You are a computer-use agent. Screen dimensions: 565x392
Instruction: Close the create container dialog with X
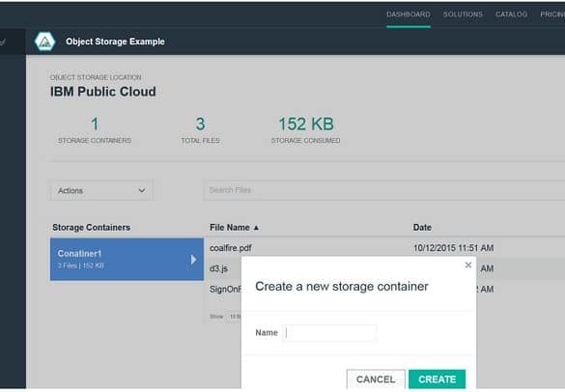[x=468, y=266]
